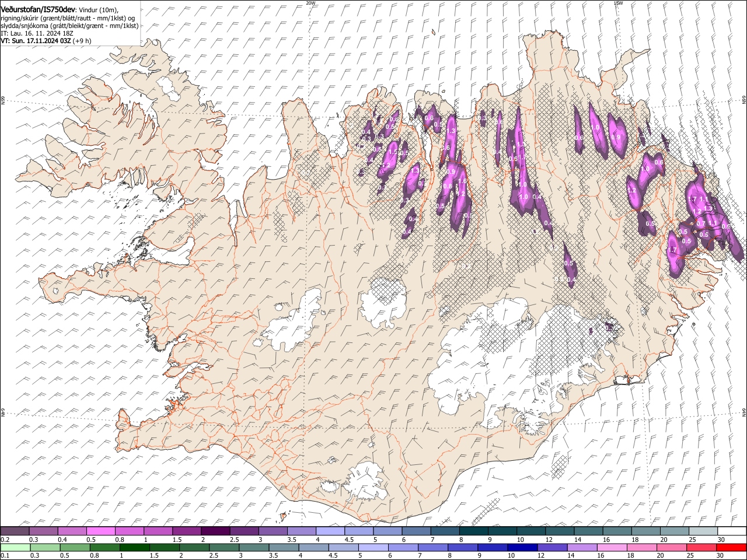The image size is (747, 560).
Task: Click the "rigning/skúrir" description line
Action: click(x=68, y=18)
